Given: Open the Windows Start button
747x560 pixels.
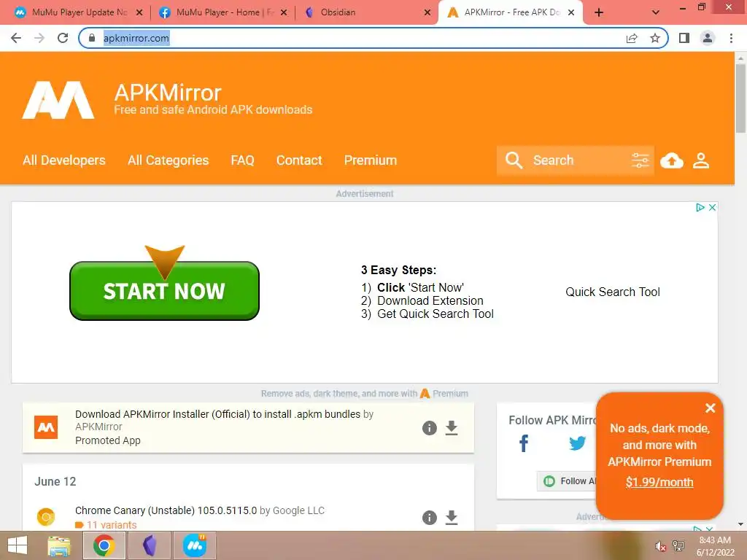Looking at the screenshot, I should pos(18,545).
